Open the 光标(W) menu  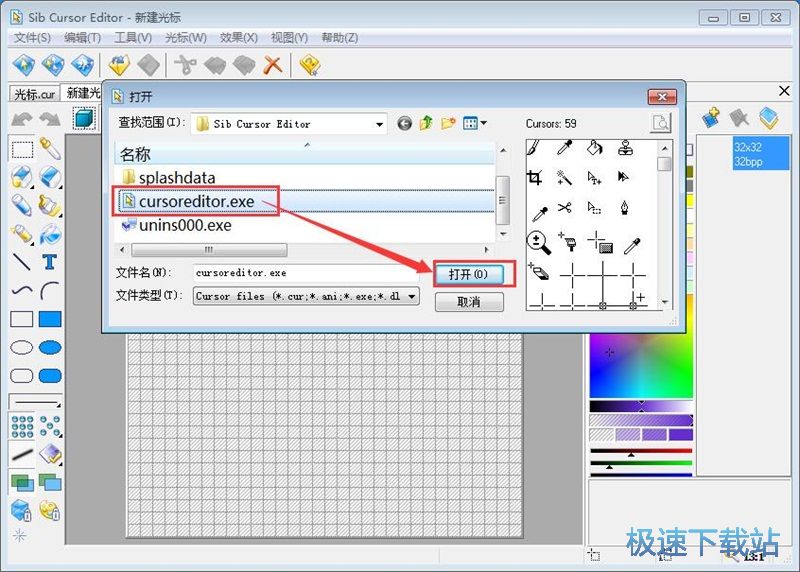[186, 38]
